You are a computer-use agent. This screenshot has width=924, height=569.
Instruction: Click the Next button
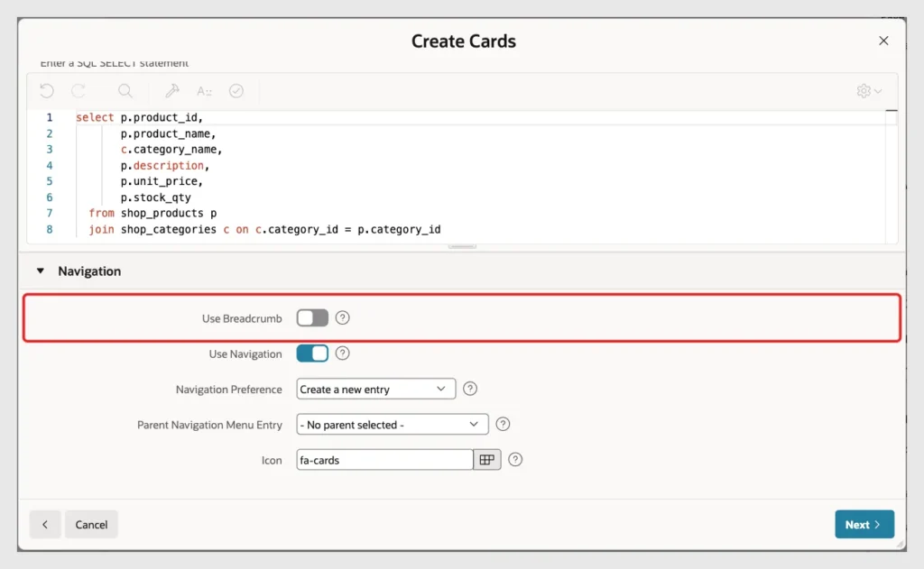(x=864, y=524)
